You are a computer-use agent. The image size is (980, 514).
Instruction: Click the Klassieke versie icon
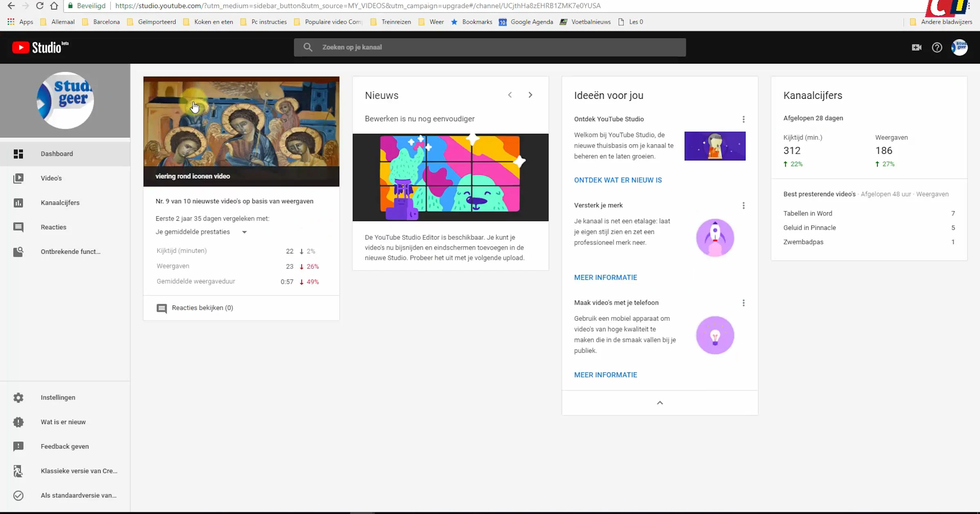pyautogui.click(x=18, y=471)
